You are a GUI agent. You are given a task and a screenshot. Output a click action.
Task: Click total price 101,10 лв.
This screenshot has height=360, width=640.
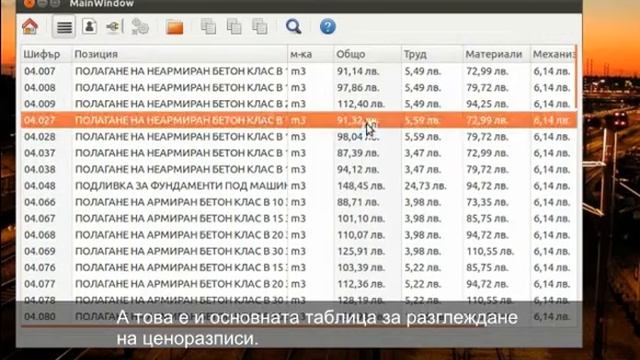click(x=361, y=218)
